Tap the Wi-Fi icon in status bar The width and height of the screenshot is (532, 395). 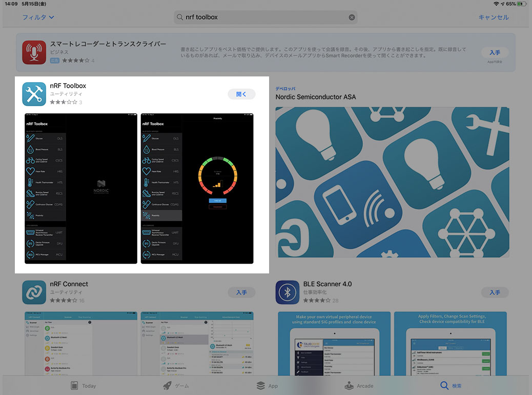click(x=496, y=4)
